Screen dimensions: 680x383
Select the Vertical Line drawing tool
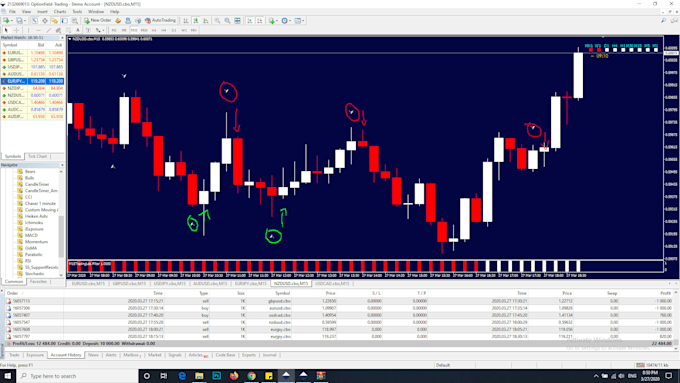coord(28,30)
